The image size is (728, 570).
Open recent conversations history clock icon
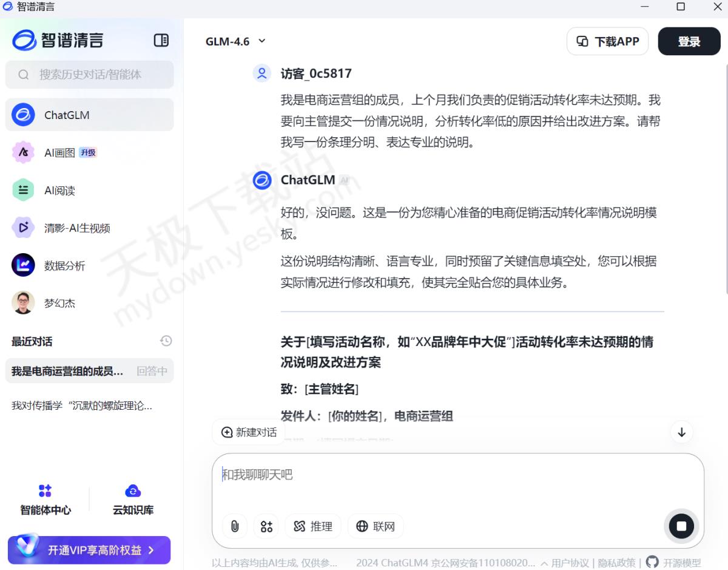pos(166,341)
